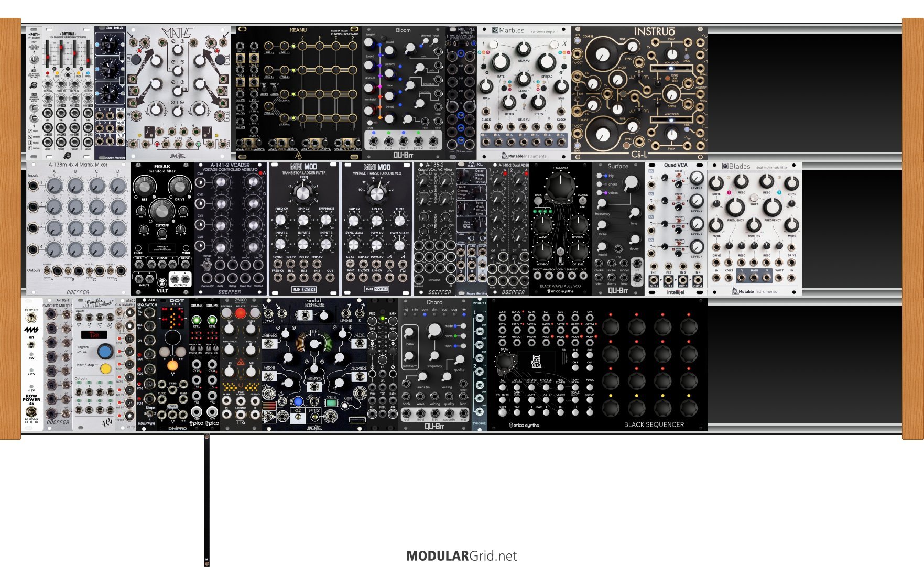This screenshot has height=567, width=924.
Task: Toggle the Steps switch on A-151 Seq Switch
Action: tap(150, 414)
